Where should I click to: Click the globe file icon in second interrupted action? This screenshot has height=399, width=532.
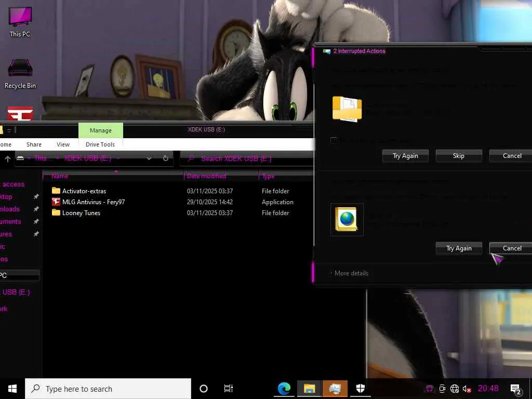pyautogui.click(x=347, y=220)
